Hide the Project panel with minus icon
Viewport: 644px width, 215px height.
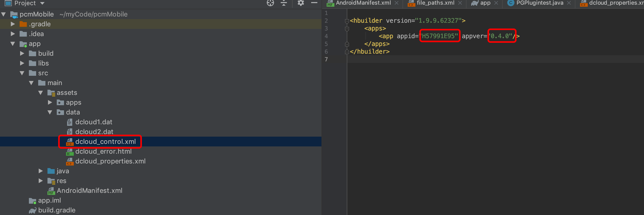314,3
